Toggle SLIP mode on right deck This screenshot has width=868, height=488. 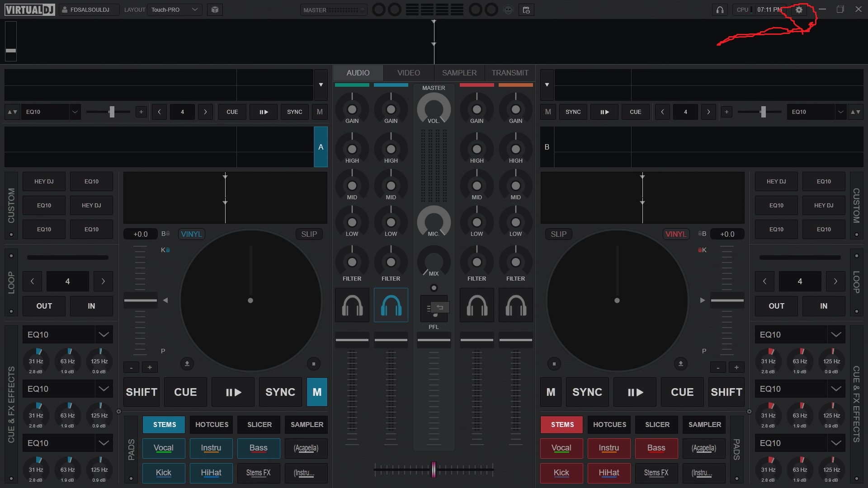coord(558,234)
